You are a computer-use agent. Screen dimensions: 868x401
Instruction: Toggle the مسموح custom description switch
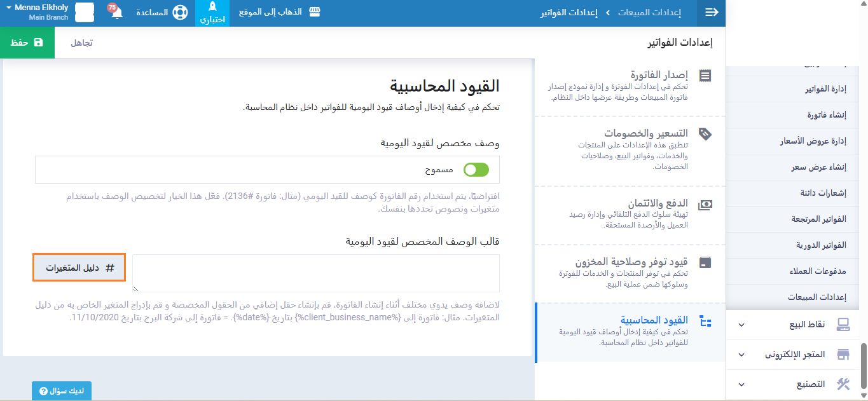pos(476,170)
